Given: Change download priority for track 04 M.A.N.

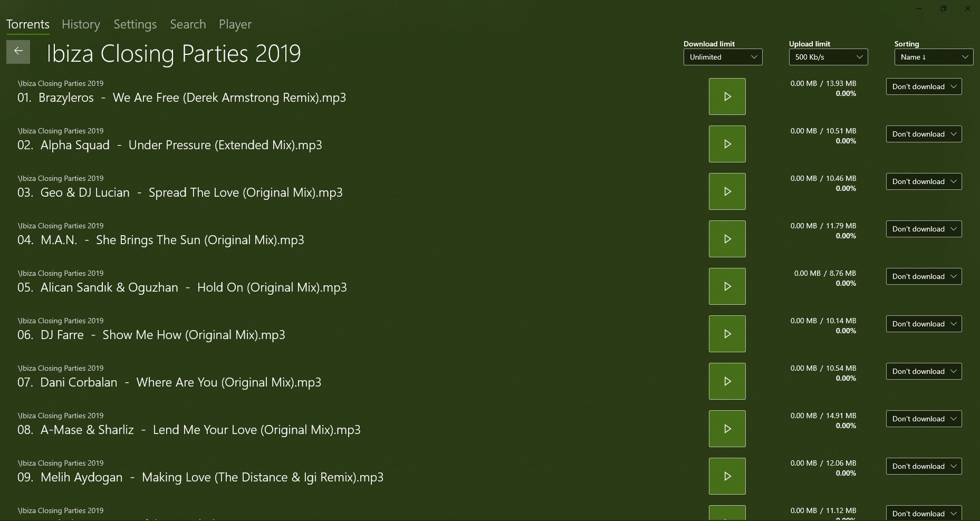Looking at the screenshot, I should [924, 229].
